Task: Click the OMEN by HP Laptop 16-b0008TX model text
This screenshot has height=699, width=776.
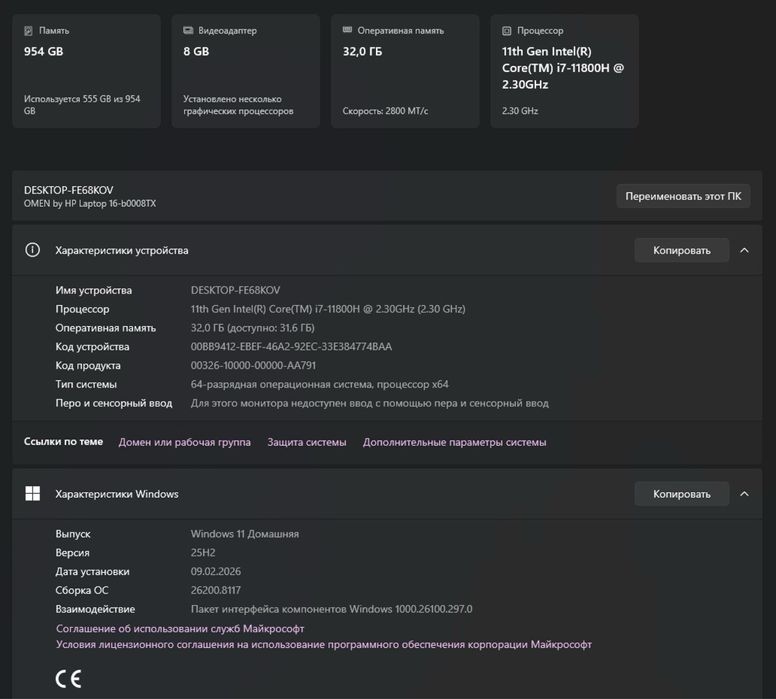Action: [90, 203]
